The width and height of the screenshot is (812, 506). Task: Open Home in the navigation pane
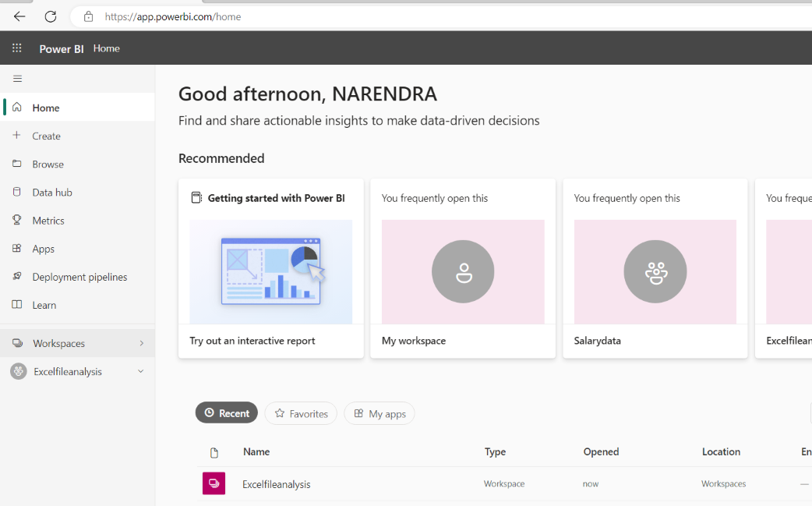(x=79, y=108)
